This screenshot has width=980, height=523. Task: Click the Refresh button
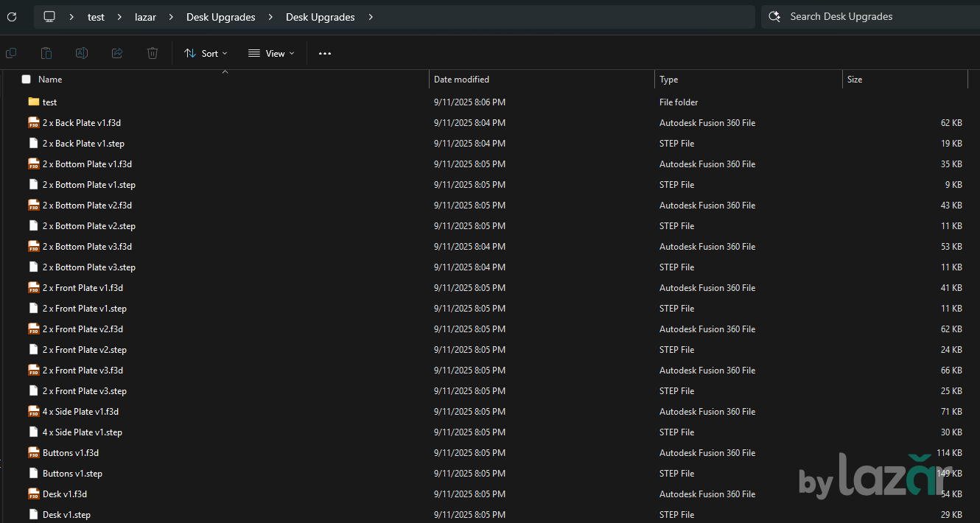[x=12, y=17]
